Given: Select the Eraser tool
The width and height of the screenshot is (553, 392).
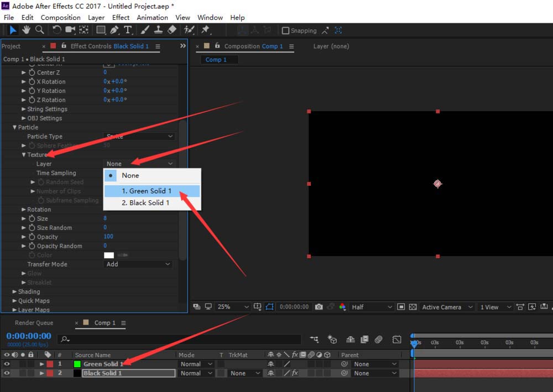Looking at the screenshot, I should (x=171, y=30).
